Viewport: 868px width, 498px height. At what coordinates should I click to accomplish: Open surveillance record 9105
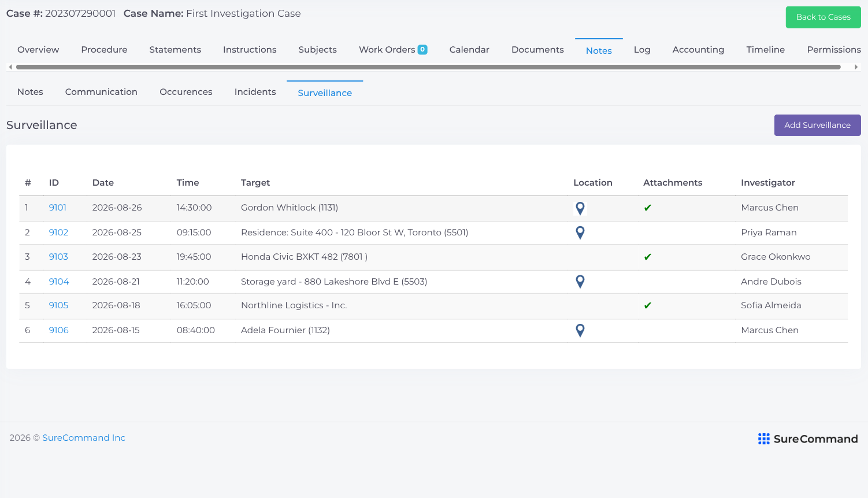(x=58, y=305)
